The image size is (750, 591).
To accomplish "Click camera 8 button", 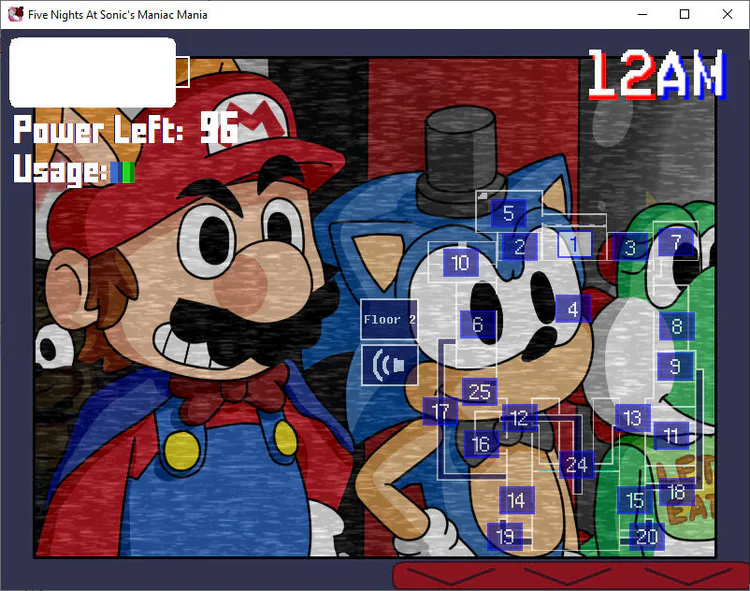I will pos(676,326).
